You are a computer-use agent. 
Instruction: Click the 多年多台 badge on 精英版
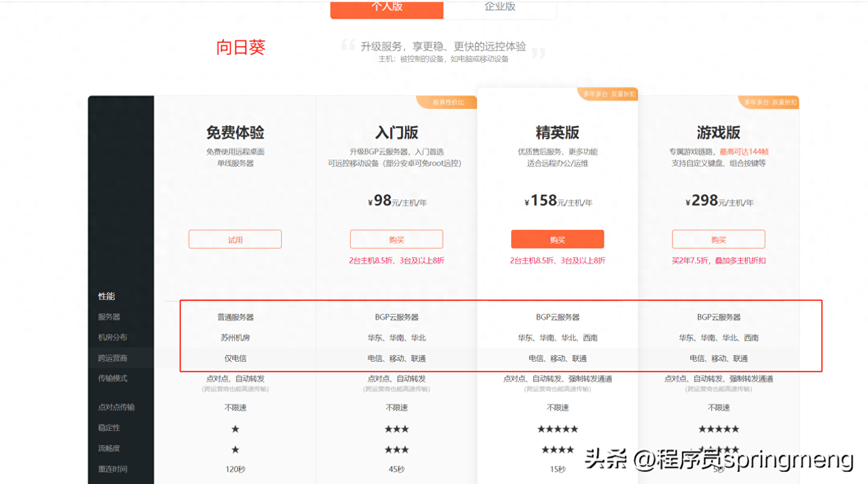[609, 94]
